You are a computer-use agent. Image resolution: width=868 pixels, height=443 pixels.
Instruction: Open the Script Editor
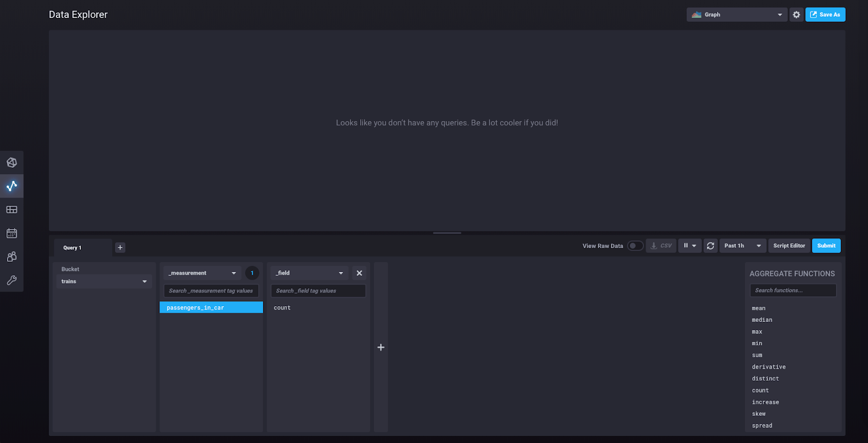789,246
